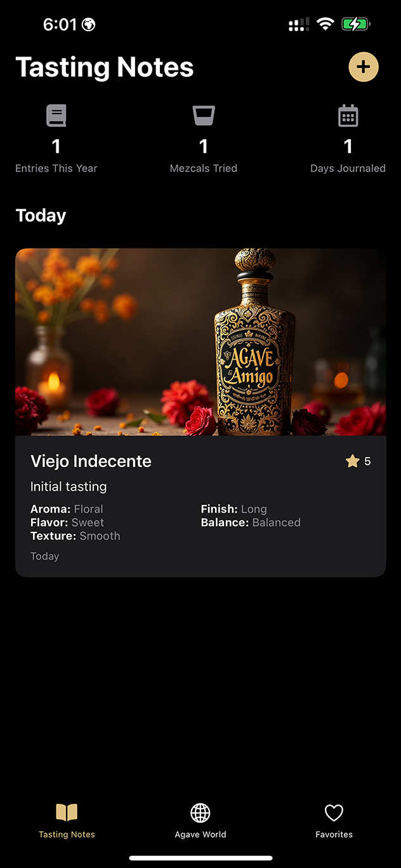Click the Texture: Smooth detail
401x868 pixels.
[76, 536]
